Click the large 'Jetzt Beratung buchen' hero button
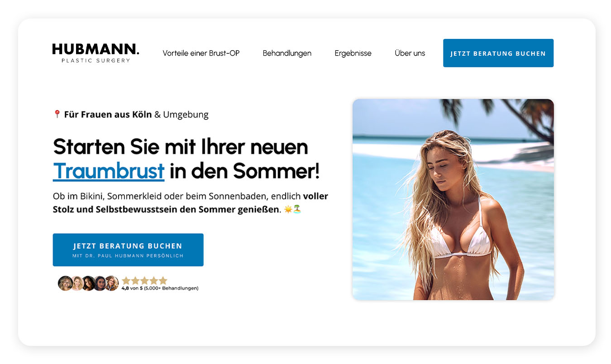The image size is (611, 364). click(128, 250)
